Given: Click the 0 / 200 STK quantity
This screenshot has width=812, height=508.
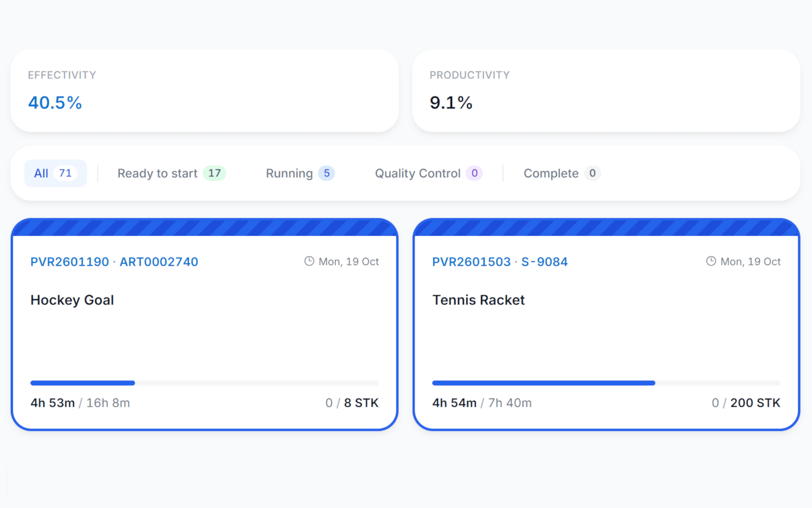Looking at the screenshot, I should coord(746,403).
